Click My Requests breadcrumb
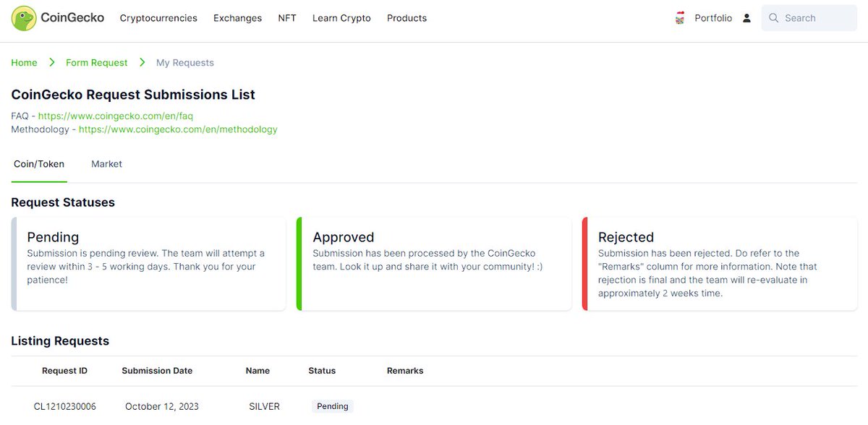This screenshot has height=425, width=868. pos(185,63)
